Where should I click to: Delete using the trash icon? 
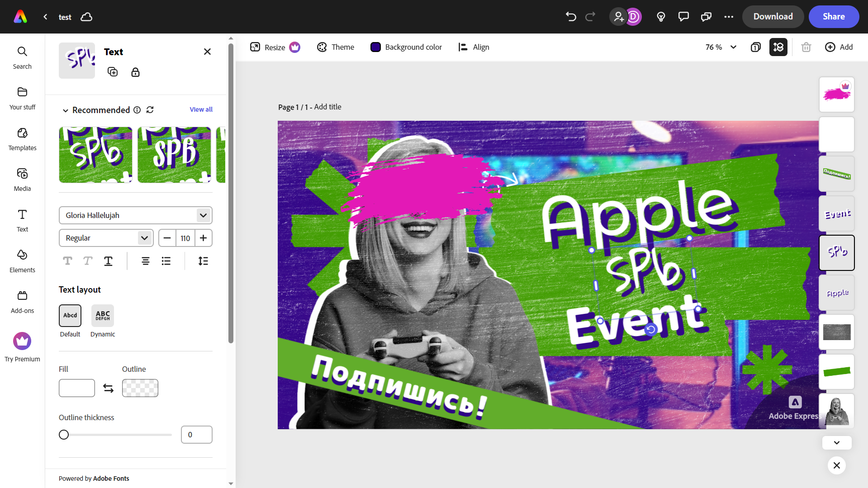pos(806,47)
